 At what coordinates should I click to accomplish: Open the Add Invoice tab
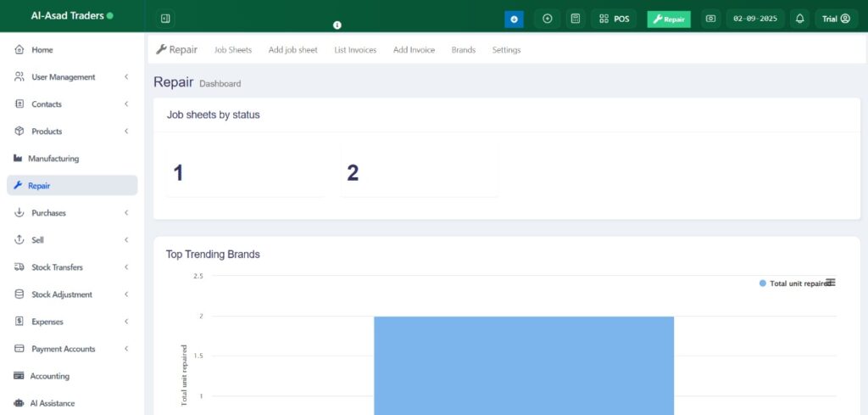tap(414, 50)
